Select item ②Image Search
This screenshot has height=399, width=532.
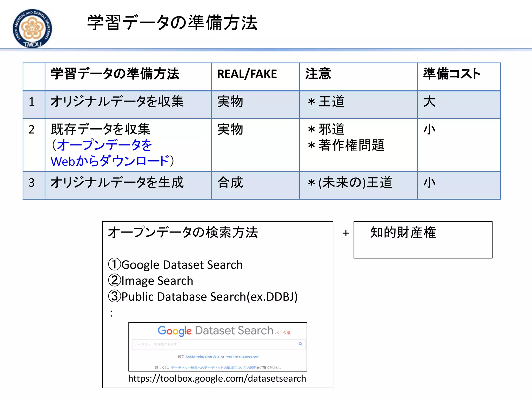(x=151, y=281)
